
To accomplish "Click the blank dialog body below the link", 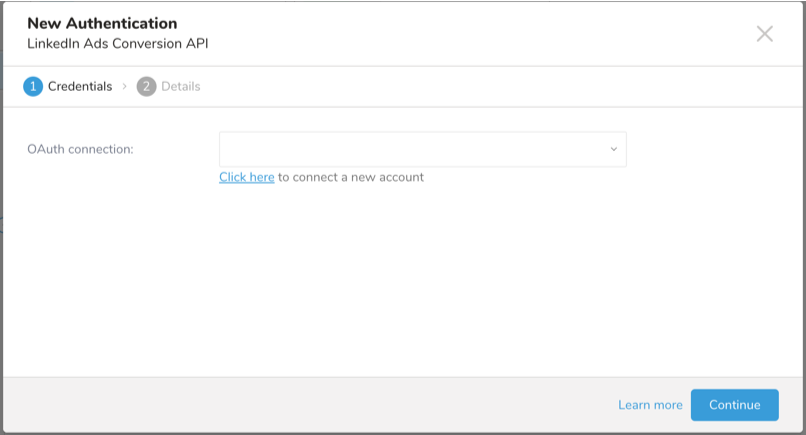I will pyautogui.click(x=400, y=280).
